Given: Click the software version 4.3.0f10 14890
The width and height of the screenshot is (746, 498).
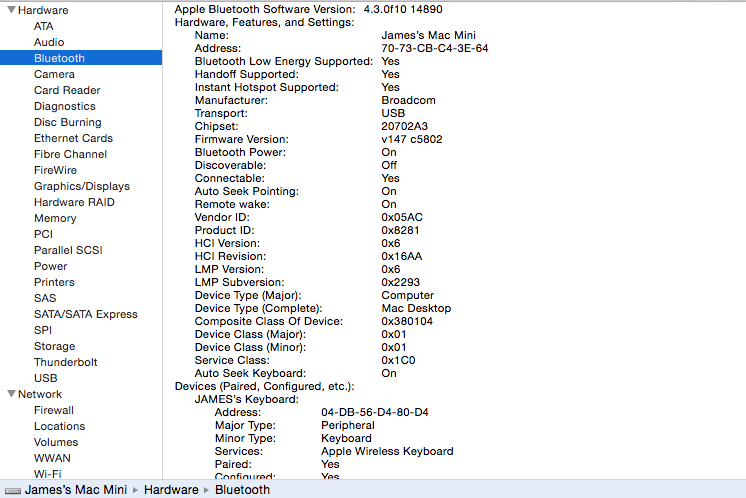Looking at the screenshot, I should tap(403, 9).
